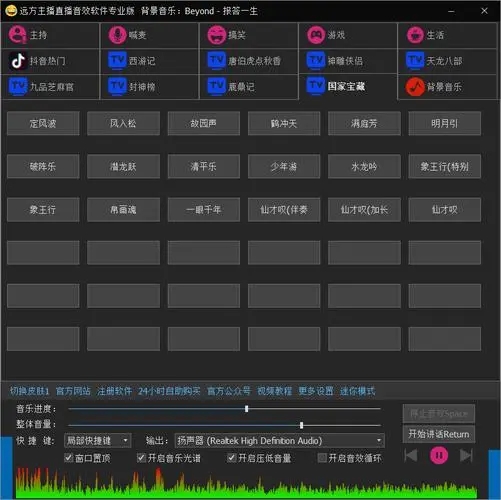Click the 切换皮肤1 link
Image resolution: width=501 pixels, height=500 pixels.
[29, 391]
